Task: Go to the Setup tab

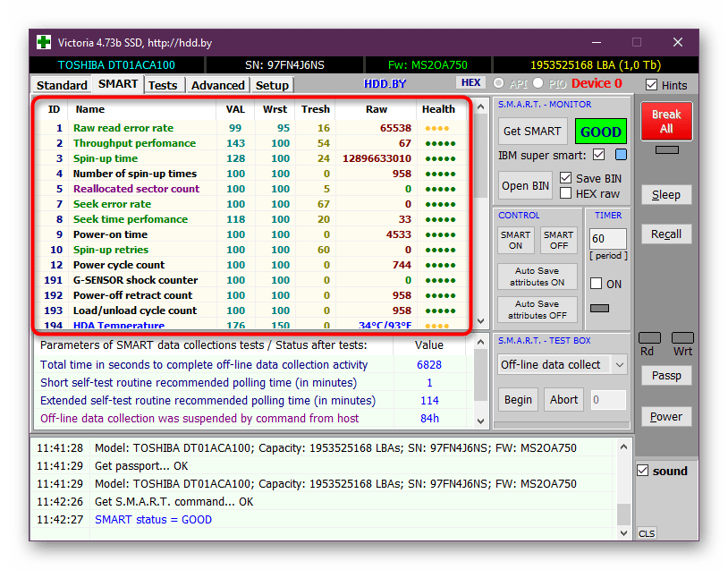Action: tap(272, 86)
